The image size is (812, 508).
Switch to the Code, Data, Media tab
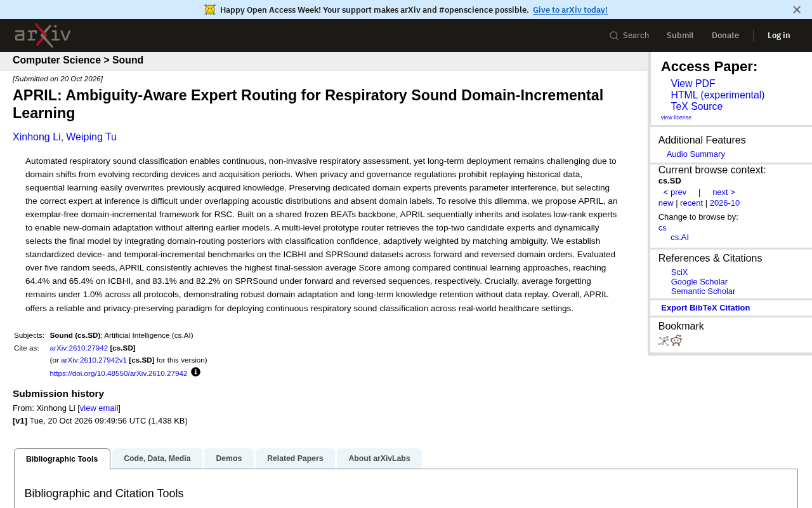[157, 458]
